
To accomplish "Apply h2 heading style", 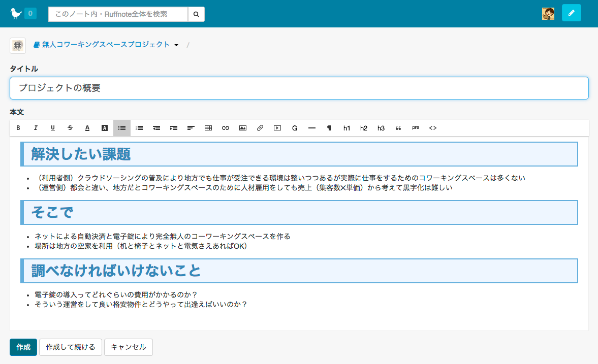I will (x=364, y=128).
